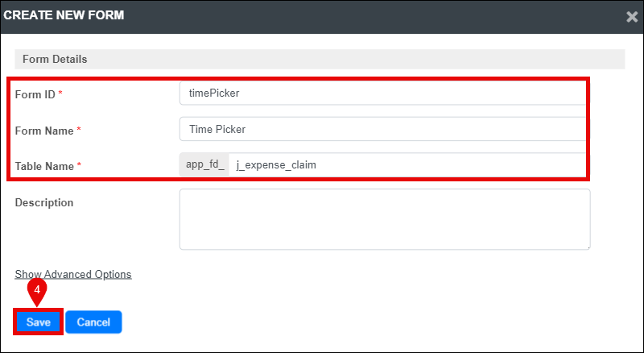Focus the Form ID field containing timePicker
The height and width of the screenshot is (353, 644).
pos(382,93)
